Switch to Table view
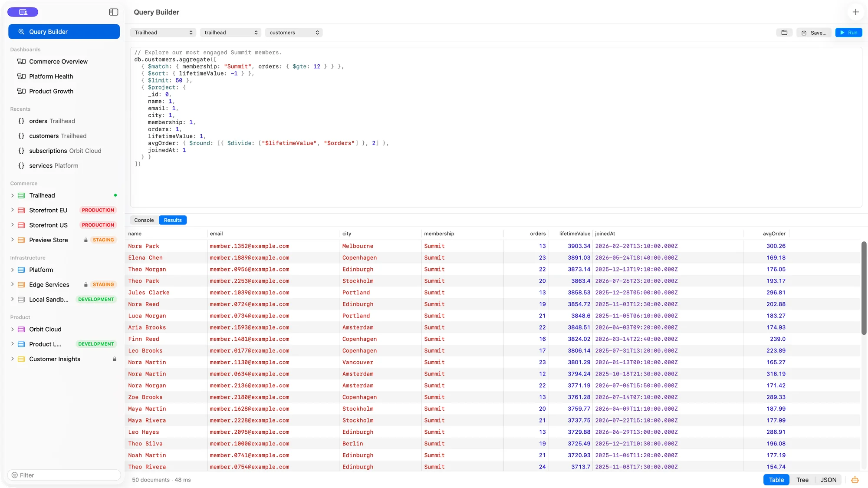This screenshot has height=488, width=868. click(x=776, y=480)
